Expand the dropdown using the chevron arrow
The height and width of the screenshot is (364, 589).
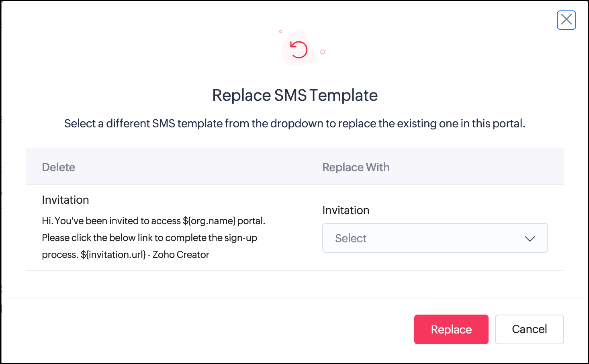(x=530, y=239)
